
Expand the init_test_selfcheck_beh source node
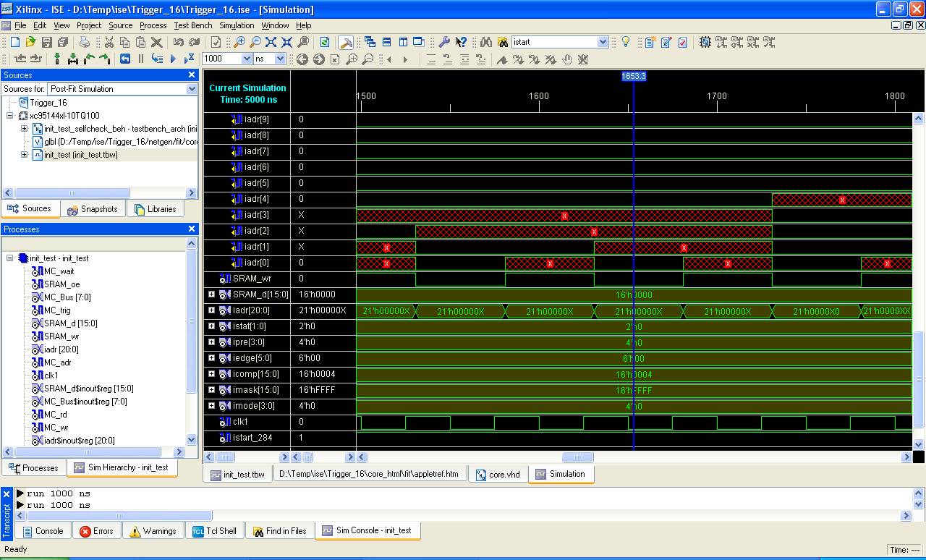[x=24, y=129]
